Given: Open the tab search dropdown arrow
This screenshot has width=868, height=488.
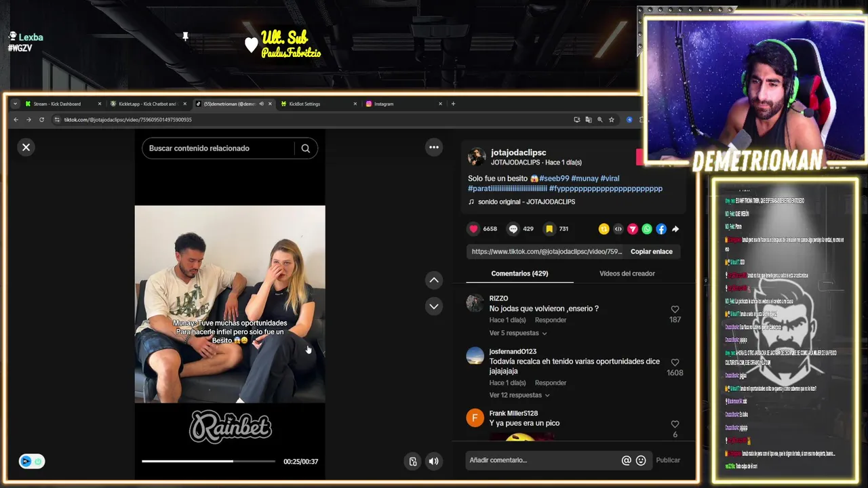Looking at the screenshot, I should coord(15,104).
